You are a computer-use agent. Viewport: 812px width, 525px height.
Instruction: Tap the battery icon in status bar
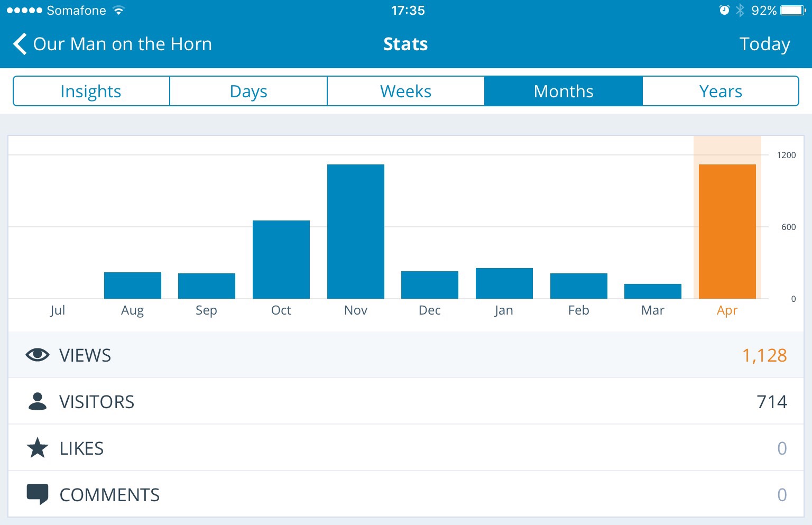pos(793,11)
